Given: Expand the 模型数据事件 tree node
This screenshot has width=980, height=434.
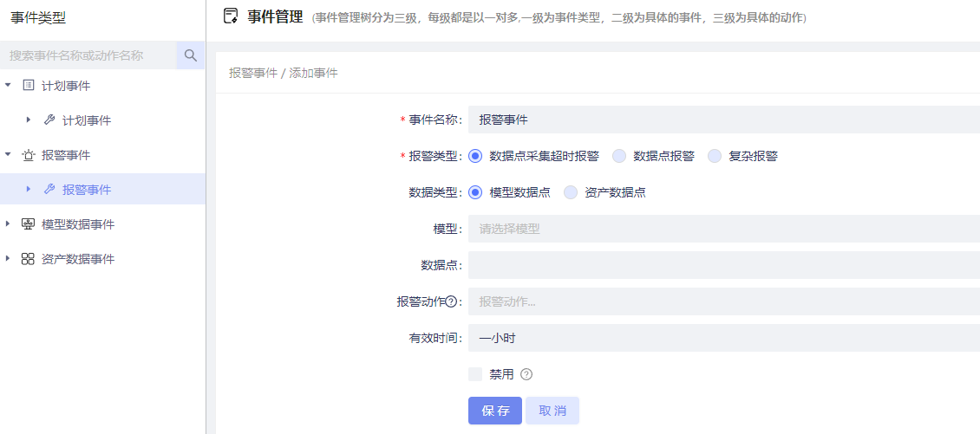Looking at the screenshot, I should click(x=8, y=224).
